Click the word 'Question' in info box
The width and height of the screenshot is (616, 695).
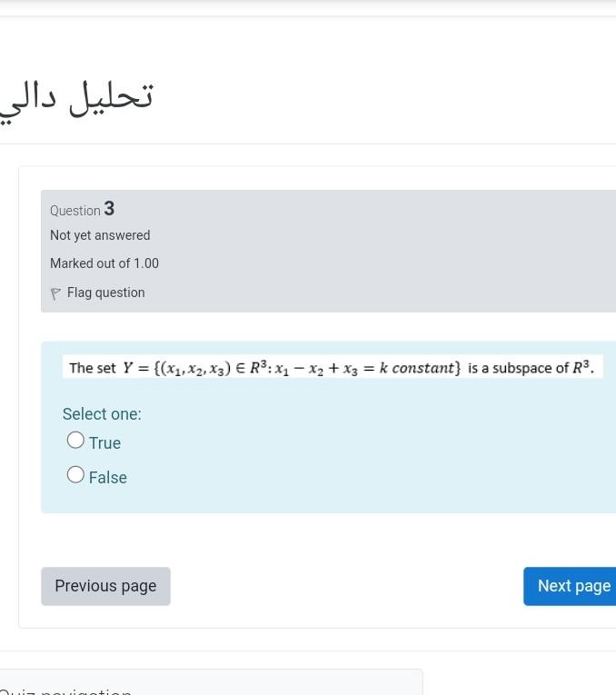[x=75, y=211]
